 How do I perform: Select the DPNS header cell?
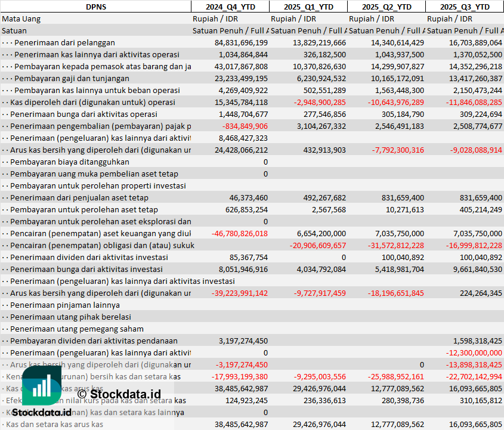point(95,7)
